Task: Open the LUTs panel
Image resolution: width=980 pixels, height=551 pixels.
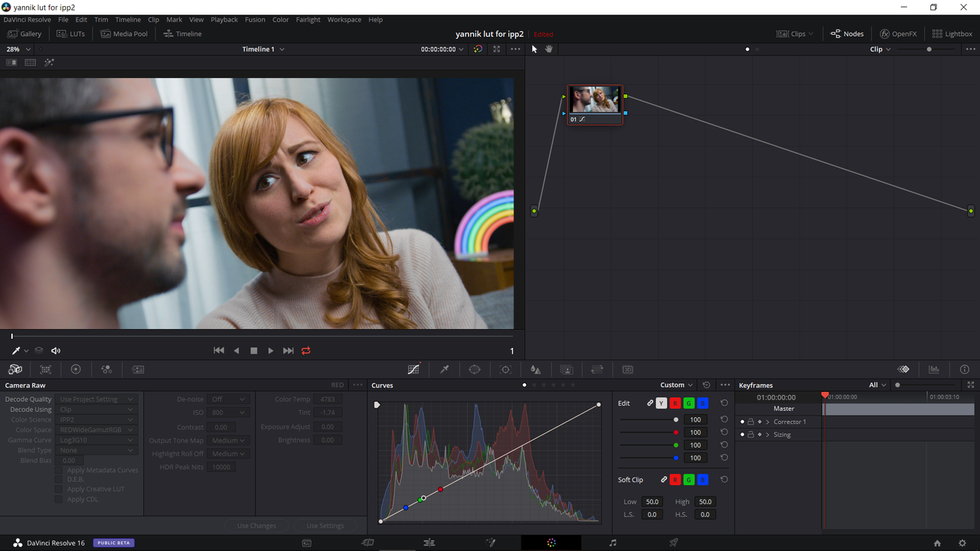Action: click(70, 34)
